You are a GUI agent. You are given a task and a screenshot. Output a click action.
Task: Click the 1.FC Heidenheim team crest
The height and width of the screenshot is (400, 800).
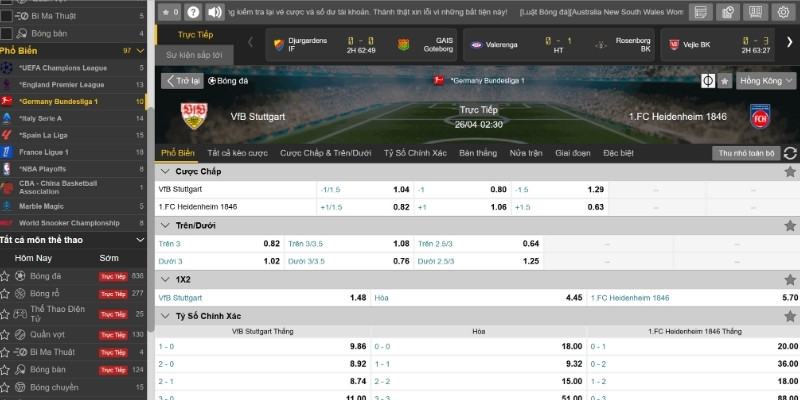(760, 116)
